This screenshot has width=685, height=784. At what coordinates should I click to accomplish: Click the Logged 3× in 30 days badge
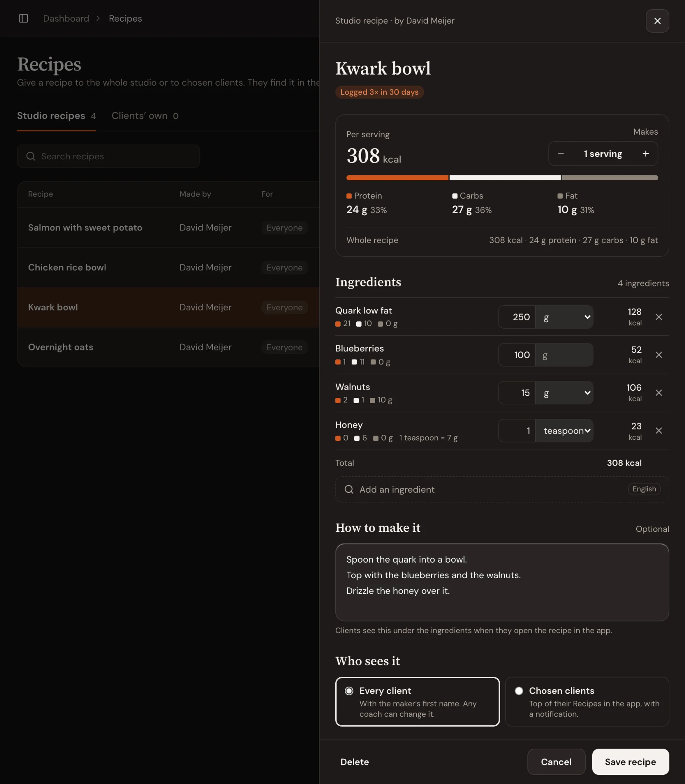(x=379, y=92)
